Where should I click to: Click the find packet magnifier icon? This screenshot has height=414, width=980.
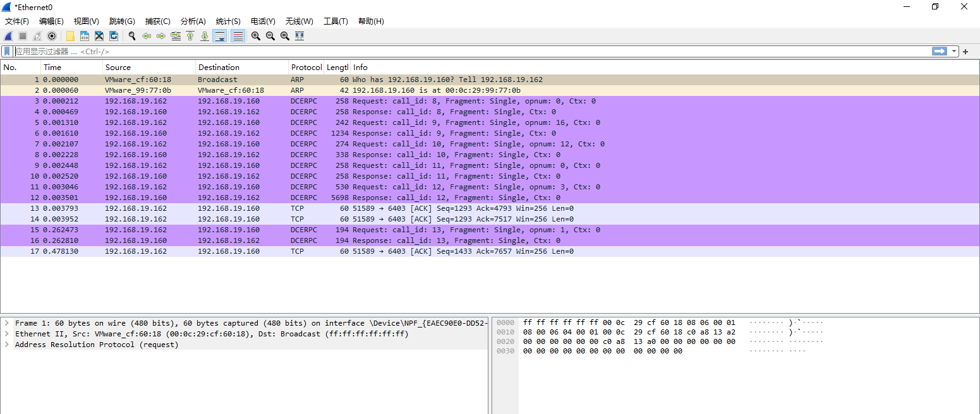132,36
